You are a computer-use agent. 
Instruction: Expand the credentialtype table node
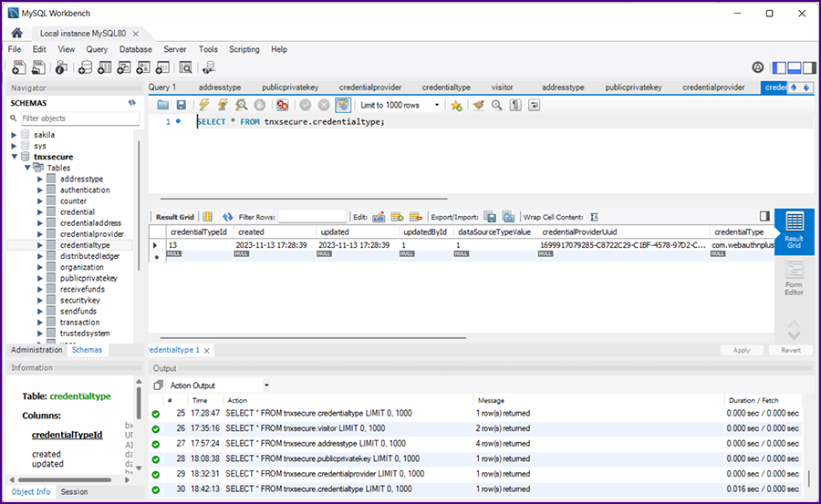(x=40, y=245)
